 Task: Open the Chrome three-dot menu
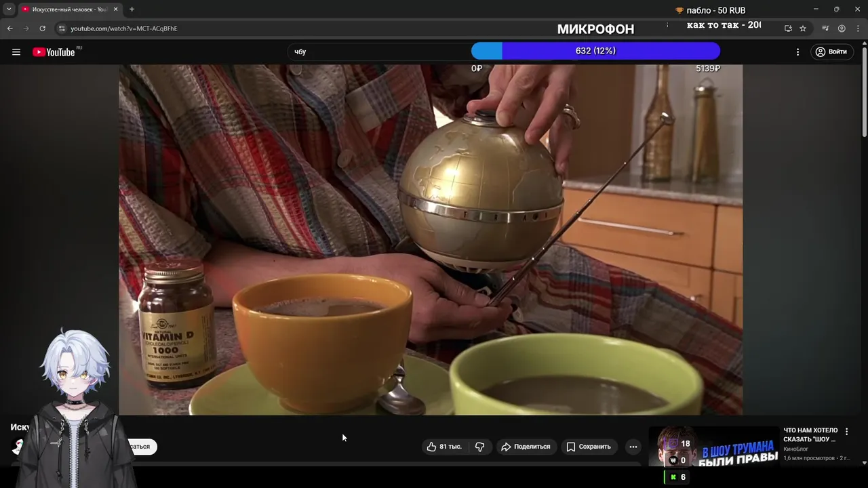(x=857, y=28)
